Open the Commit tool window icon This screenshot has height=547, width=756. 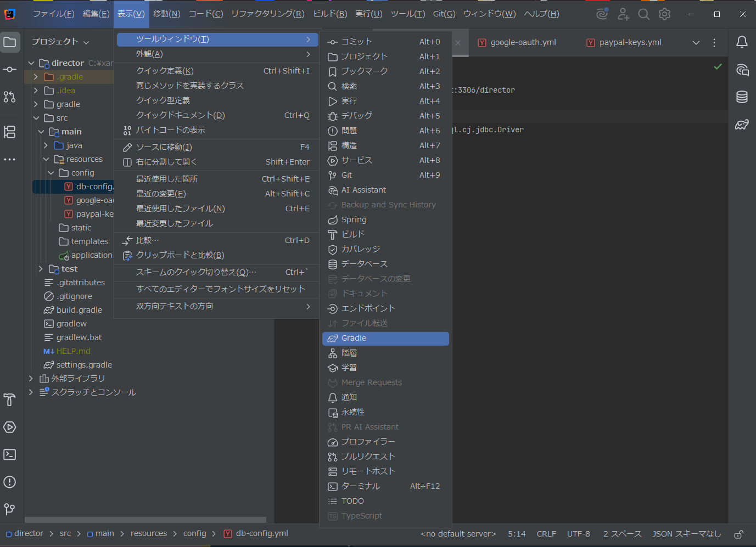click(10, 70)
